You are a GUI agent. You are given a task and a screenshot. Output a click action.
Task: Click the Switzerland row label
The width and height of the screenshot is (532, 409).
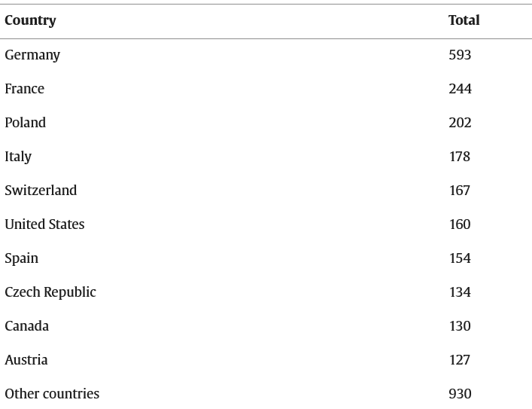click(41, 191)
